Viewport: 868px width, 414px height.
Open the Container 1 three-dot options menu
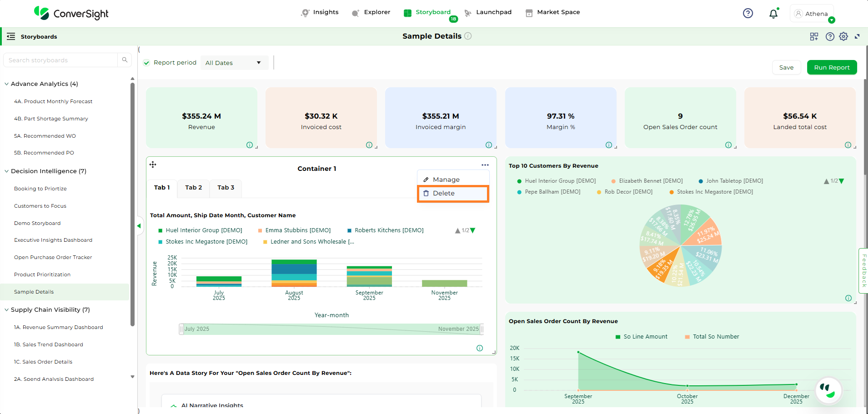click(x=485, y=165)
